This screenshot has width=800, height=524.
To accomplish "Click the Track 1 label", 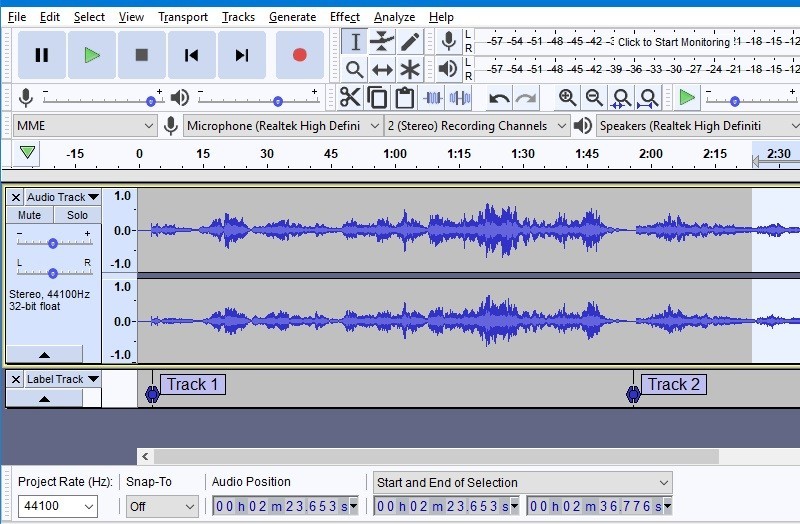I will click(x=192, y=384).
